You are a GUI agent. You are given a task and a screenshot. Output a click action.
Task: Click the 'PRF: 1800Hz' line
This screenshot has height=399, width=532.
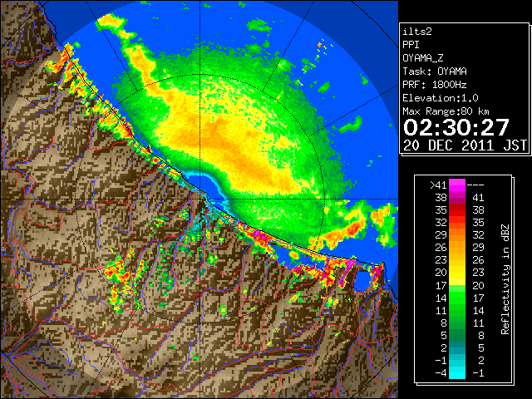click(435, 85)
